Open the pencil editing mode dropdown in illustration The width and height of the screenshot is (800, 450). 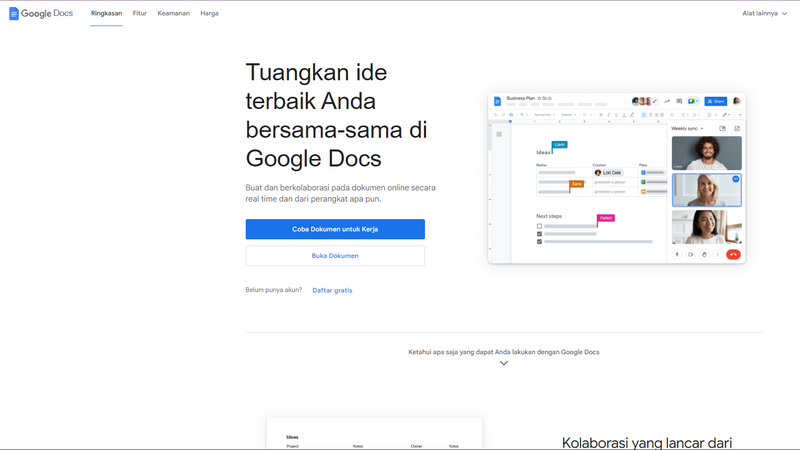click(x=727, y=115)
